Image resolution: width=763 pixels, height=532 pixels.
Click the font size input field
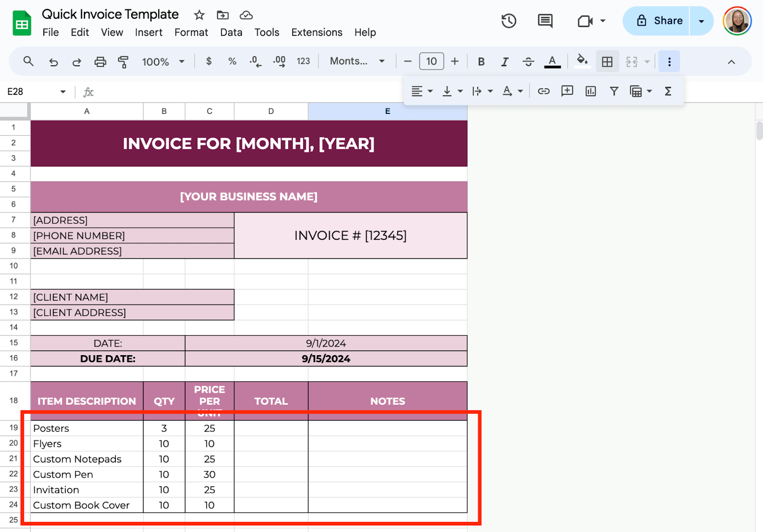(431, 61)
